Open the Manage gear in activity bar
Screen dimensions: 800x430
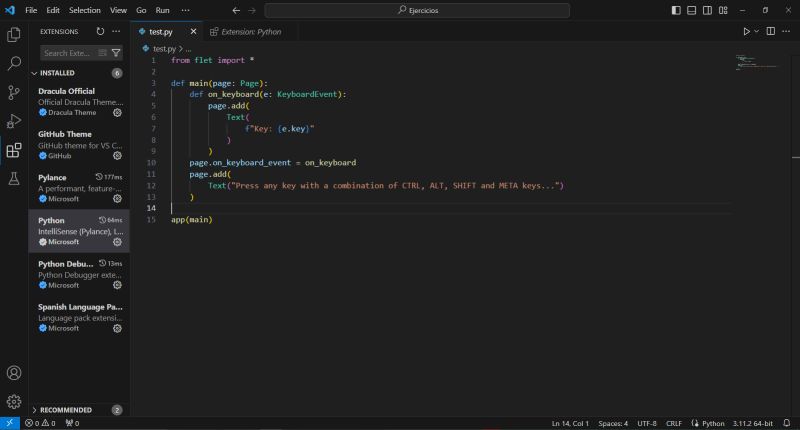pyautogui.click(x=14, y=401)
